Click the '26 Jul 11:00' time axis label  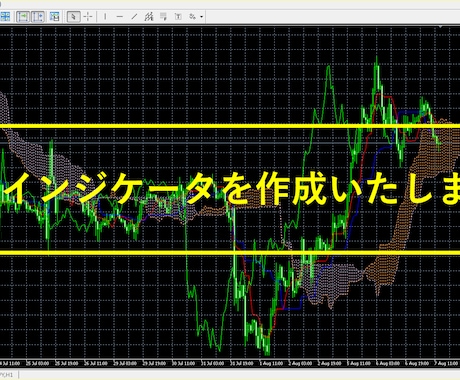96,363
